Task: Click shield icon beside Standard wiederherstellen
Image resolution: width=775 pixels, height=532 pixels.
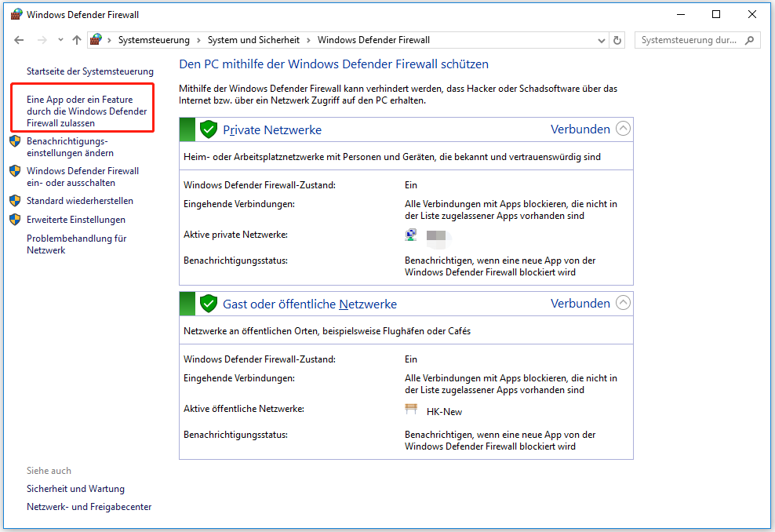Action: pos(16,200)
